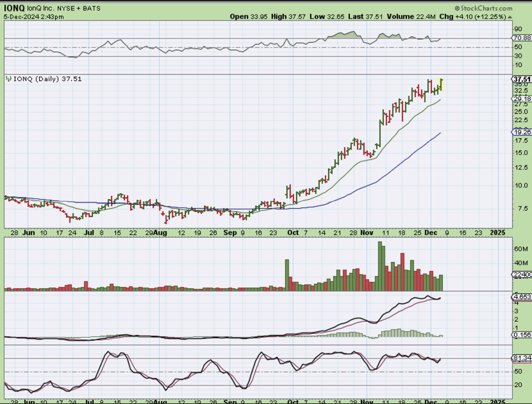Click the Chg +4.10 (+12.25%) value
This screenshot has width=532, height=404.
[473, 17]
